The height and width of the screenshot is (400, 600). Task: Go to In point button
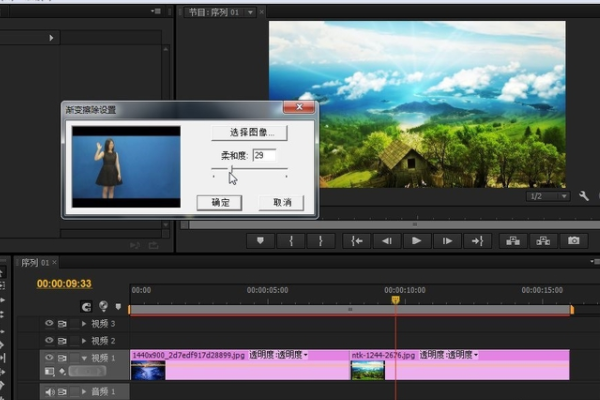[357, 241]
